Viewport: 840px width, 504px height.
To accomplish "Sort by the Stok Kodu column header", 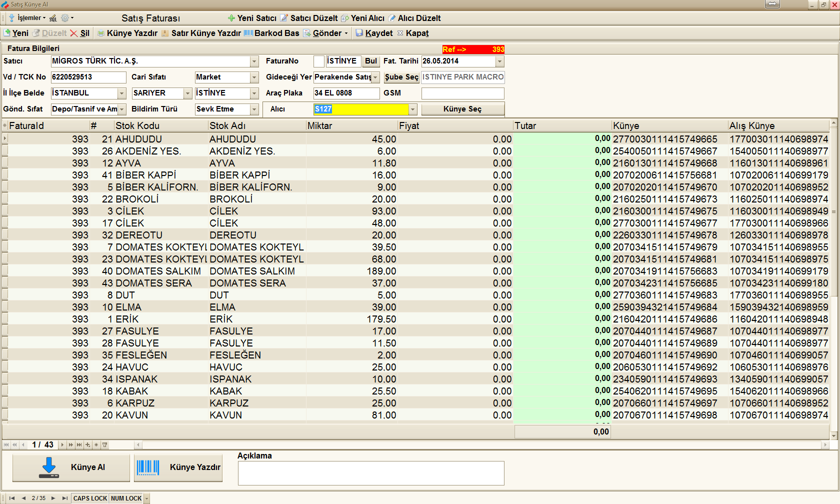I will tap(160, 125).
